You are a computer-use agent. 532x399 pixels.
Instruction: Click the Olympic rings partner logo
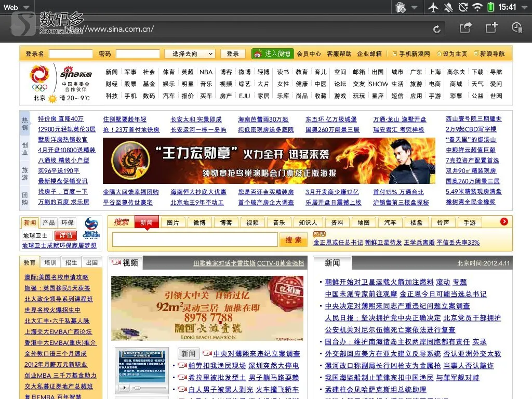(x=39, y=79)
